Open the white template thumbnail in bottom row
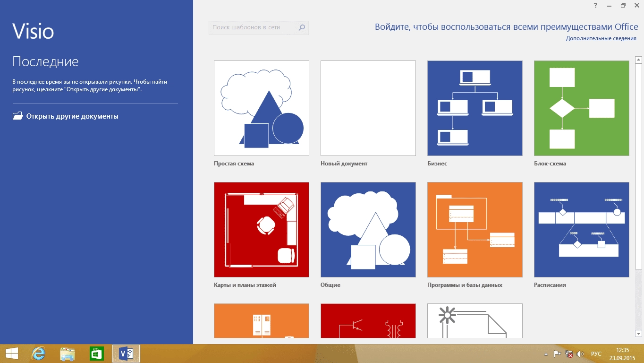The width and height of the screenshot is (644, 363). [x=475, y=321]
